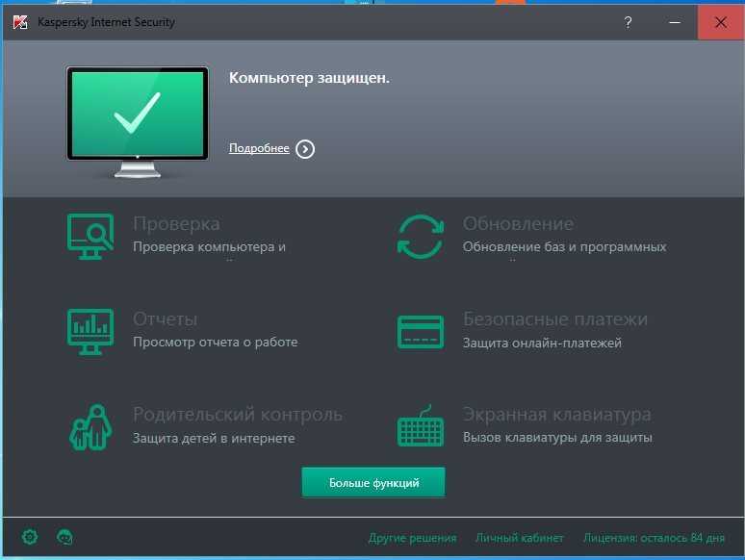Open the Личный кабинет link

point(520,538)
